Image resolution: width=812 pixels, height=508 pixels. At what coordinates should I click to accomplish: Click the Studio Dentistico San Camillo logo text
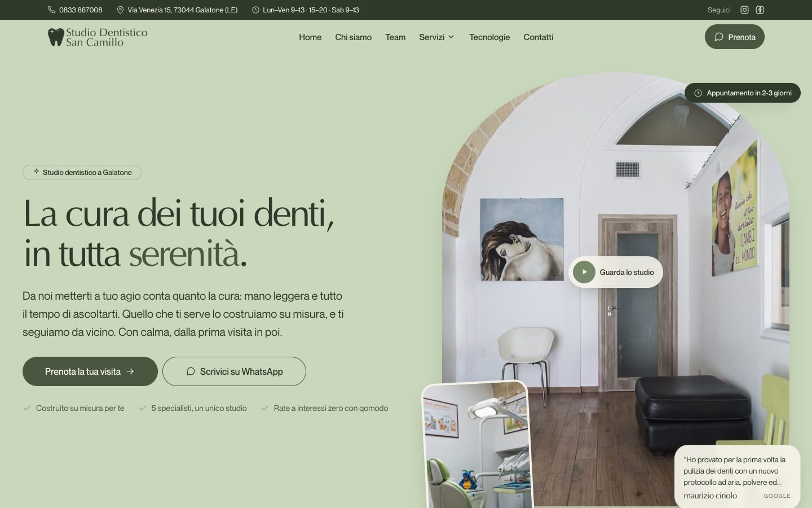pos(107,37)
